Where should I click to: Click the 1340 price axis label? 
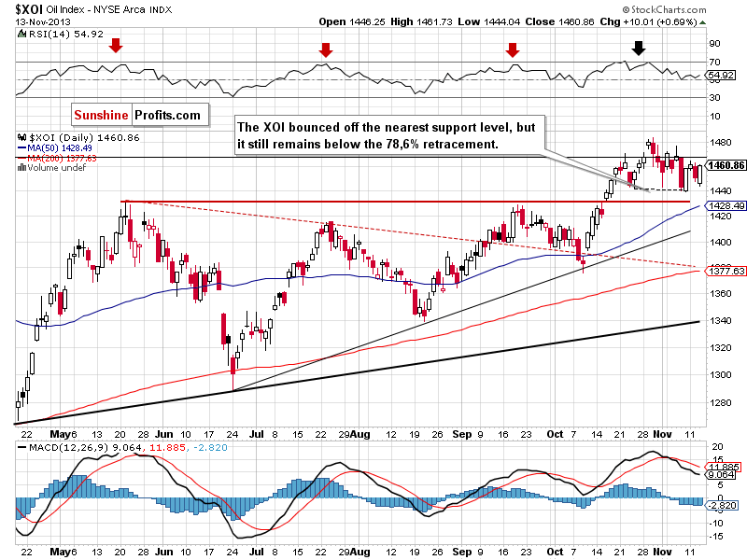point(720,321)
